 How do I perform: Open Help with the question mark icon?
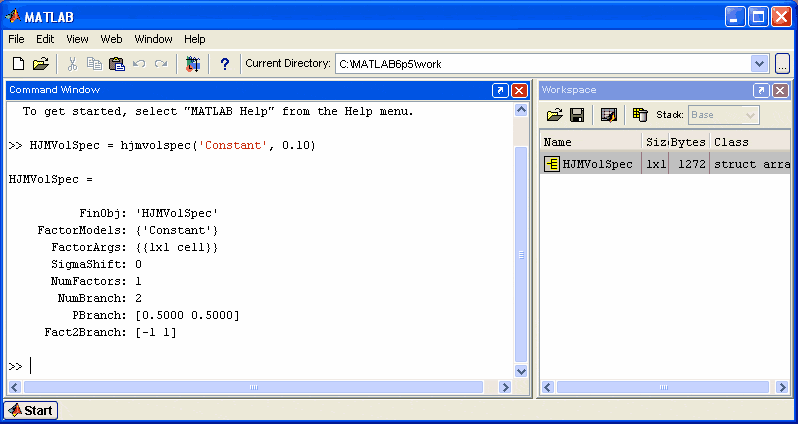(224, 64)
